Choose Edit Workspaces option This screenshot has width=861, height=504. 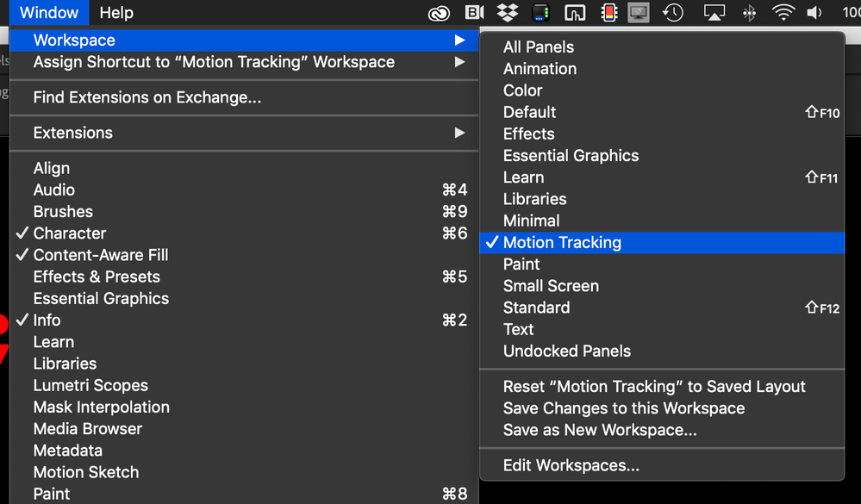[x=571, y=466]
